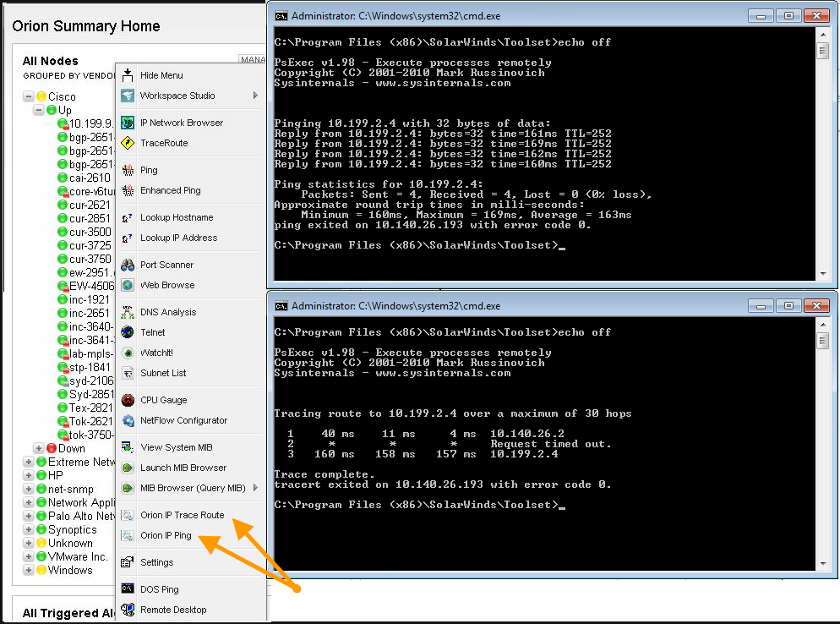Open the MIB Browser (Query MIB) submenu arrow
Viewport: 840px width, 624px height.
pos(255,488)
